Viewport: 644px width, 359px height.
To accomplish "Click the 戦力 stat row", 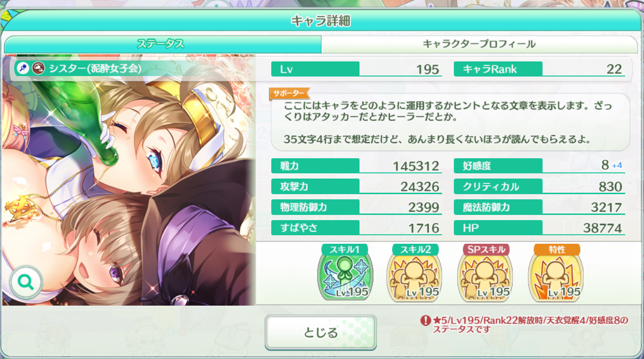I will click(x=357, y=166).
